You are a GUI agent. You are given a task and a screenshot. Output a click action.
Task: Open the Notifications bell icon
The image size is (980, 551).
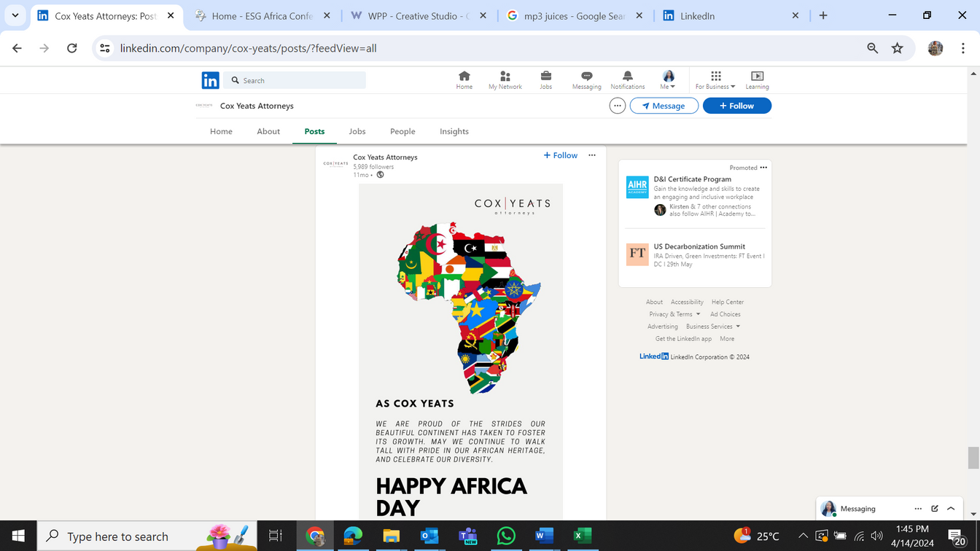[x=627, y=80]
